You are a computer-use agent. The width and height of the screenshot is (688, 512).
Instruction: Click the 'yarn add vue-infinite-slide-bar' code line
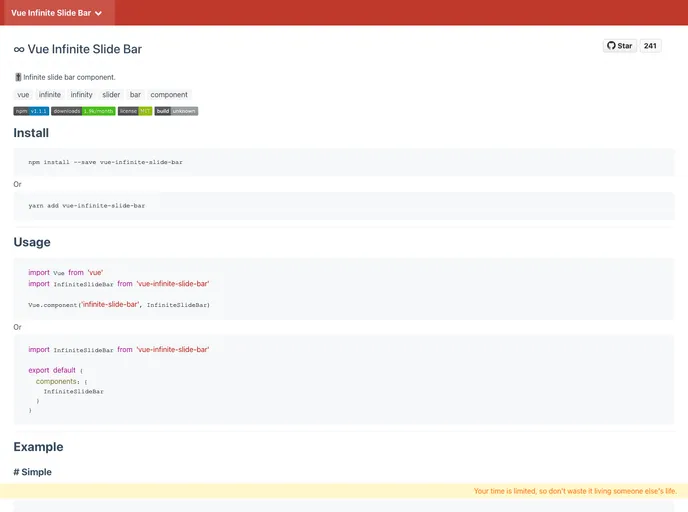pos(86,206)
